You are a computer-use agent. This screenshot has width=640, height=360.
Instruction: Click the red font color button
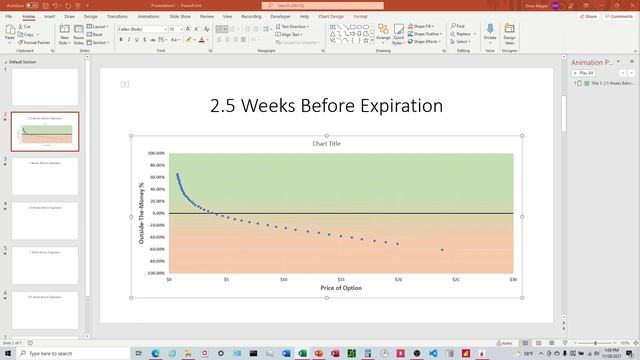(202, 40)
